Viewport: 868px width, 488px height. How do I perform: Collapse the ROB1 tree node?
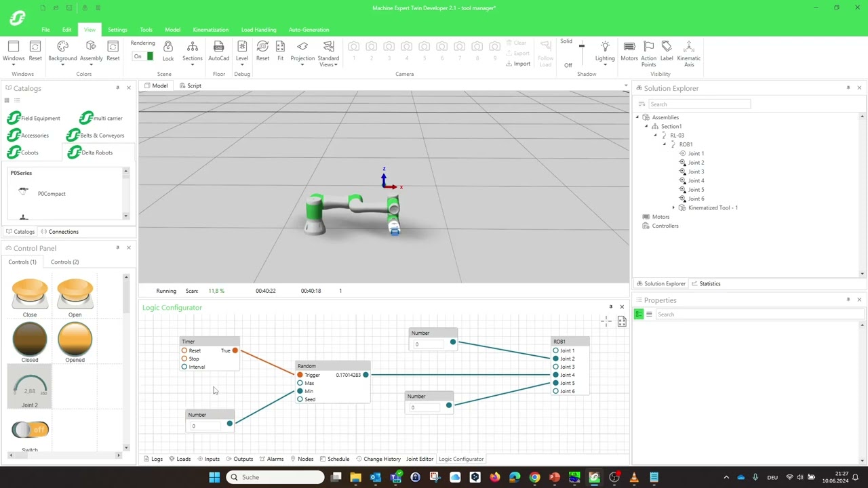665,144
